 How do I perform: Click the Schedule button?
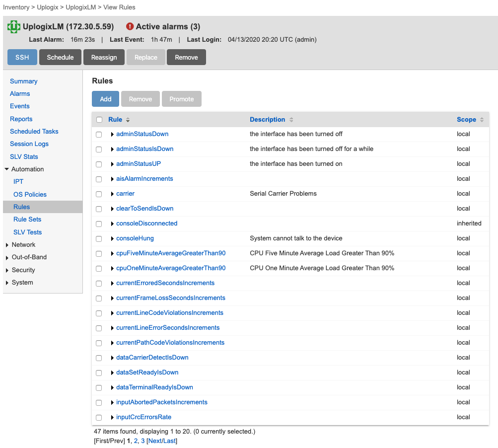click(61, 57)
